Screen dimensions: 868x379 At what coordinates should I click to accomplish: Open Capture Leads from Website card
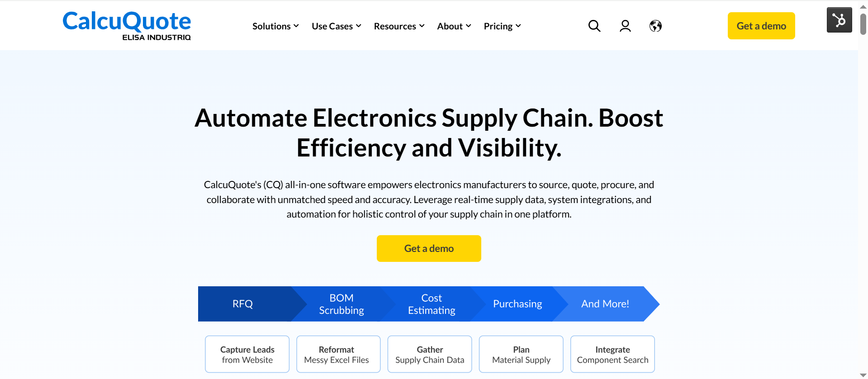[x=247, y=354]
